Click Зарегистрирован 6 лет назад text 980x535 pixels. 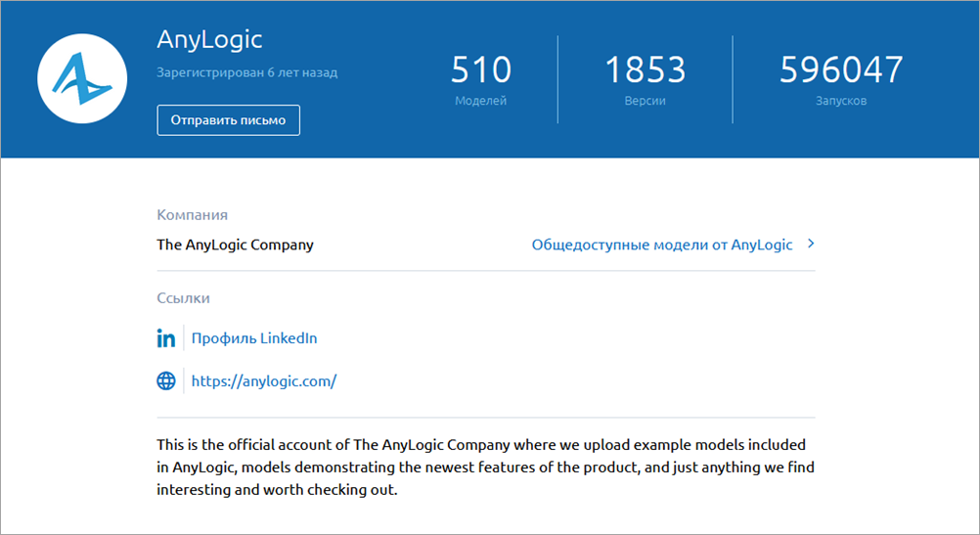(x=246, y=72)
